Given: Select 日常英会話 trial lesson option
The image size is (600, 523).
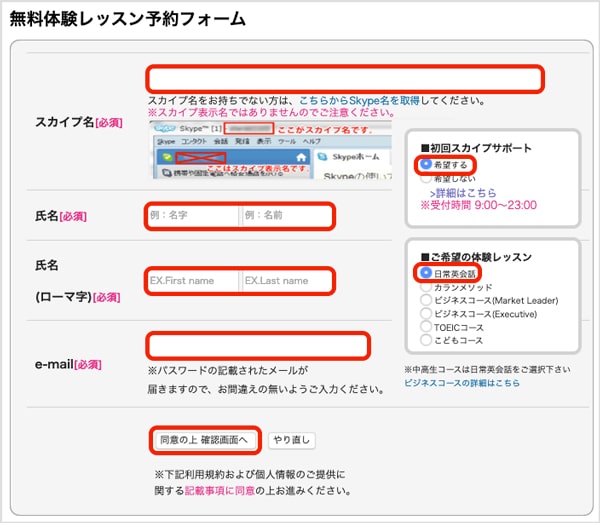Looking at the screenshot, I should 427,272.
